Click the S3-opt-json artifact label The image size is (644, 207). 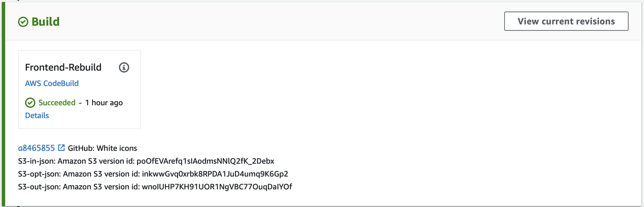coord(38,174)
